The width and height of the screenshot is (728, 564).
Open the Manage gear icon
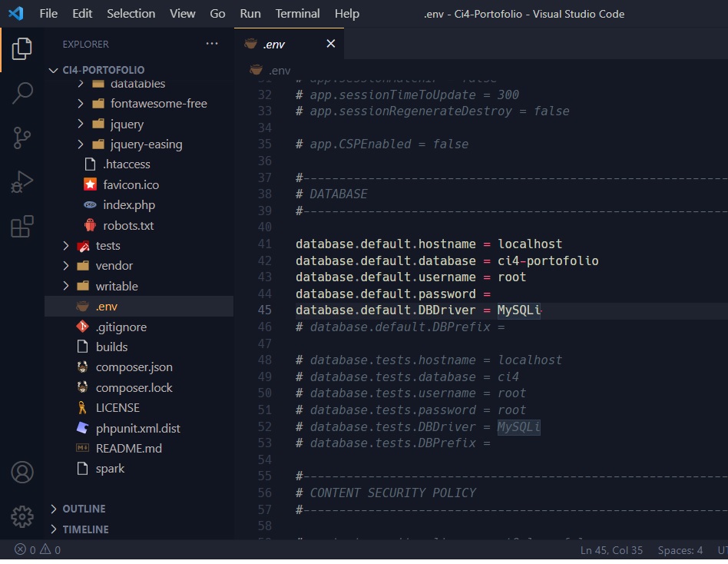tap(22, 516)
